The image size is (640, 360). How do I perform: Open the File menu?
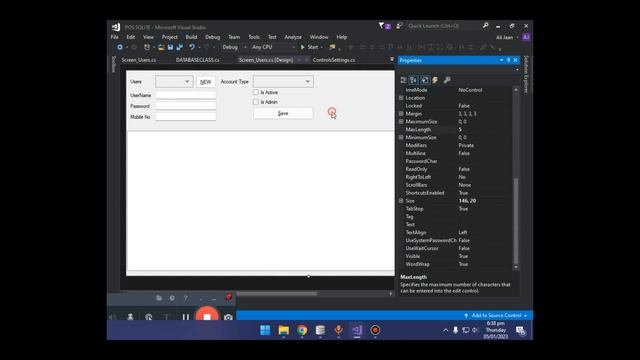click(115, 37)
